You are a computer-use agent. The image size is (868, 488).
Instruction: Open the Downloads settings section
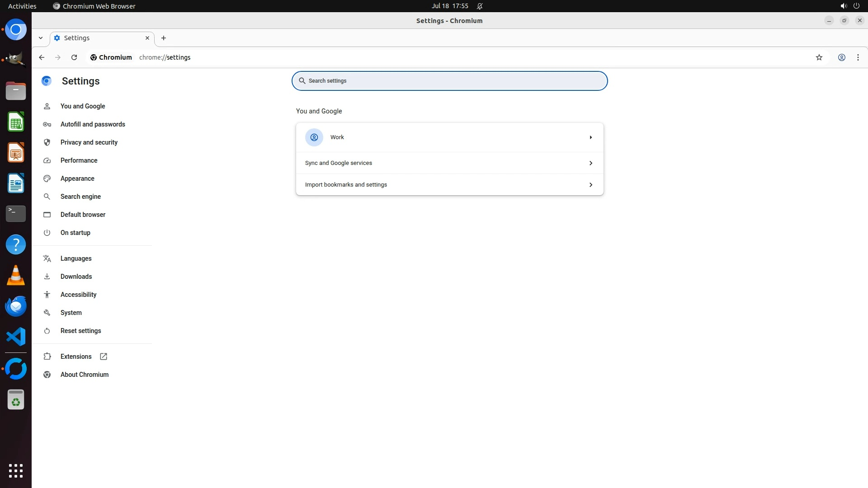76,277
